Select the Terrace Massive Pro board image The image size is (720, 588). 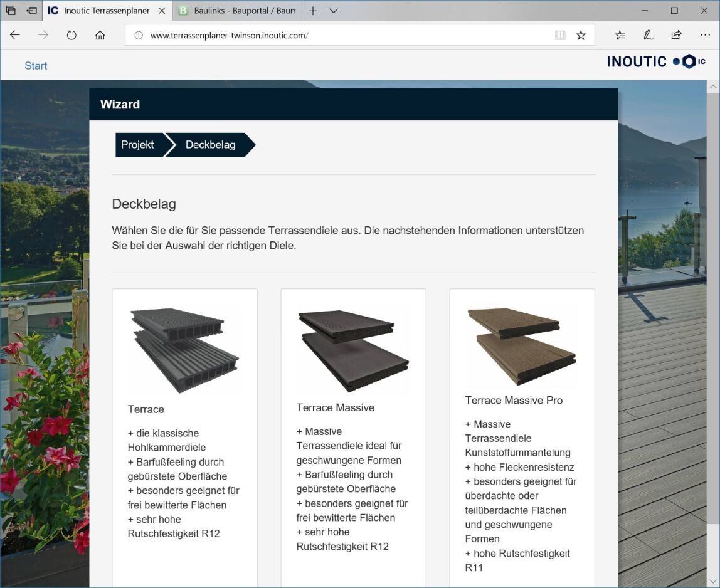point(521,346)
